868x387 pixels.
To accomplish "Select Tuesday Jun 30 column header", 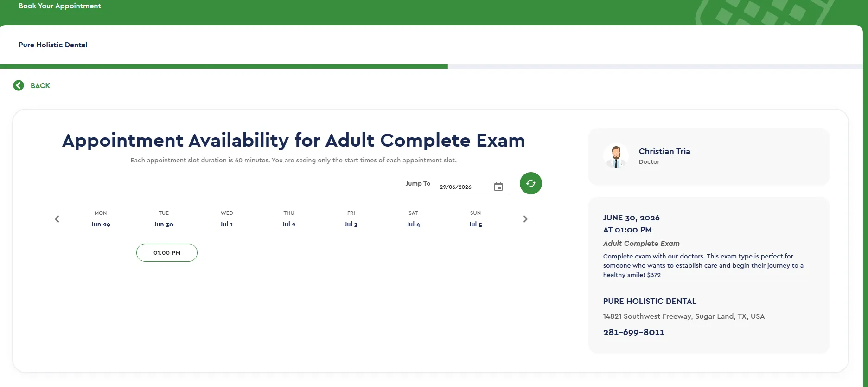I will pyautogui.click(x=164, y=219).
